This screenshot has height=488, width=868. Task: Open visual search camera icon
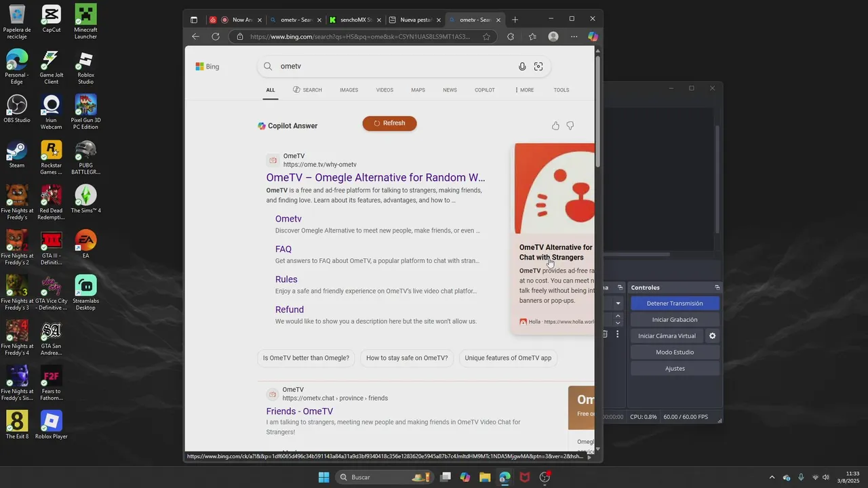tap(538, 66)
